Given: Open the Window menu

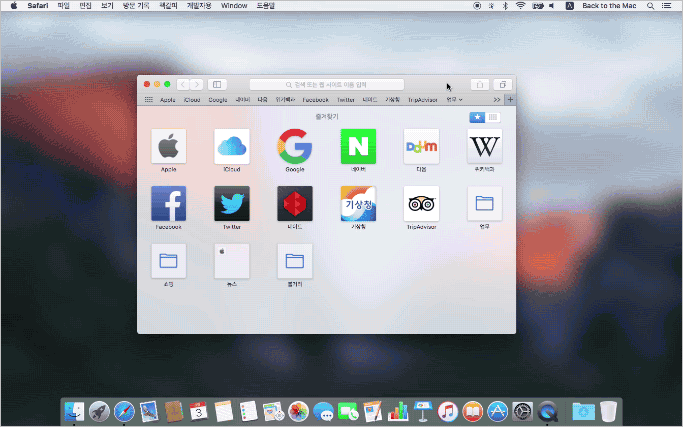Looking at the screenshot, I should click(x=234, y=6).
